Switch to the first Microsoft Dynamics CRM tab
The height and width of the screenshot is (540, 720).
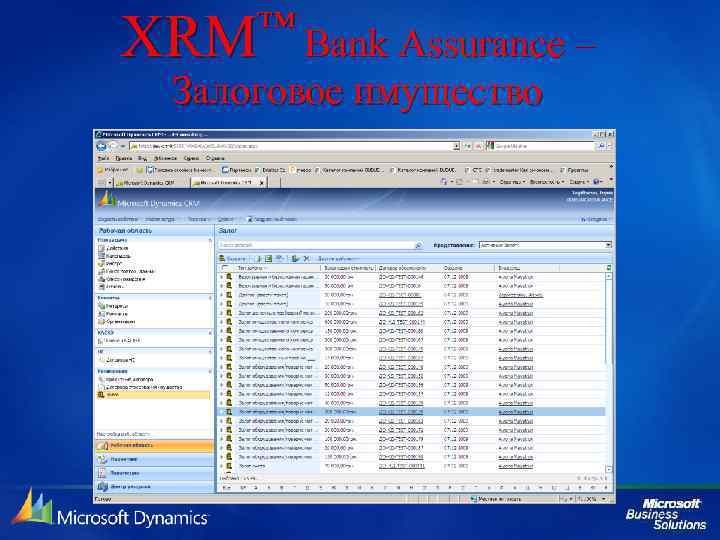pos(151,182)
